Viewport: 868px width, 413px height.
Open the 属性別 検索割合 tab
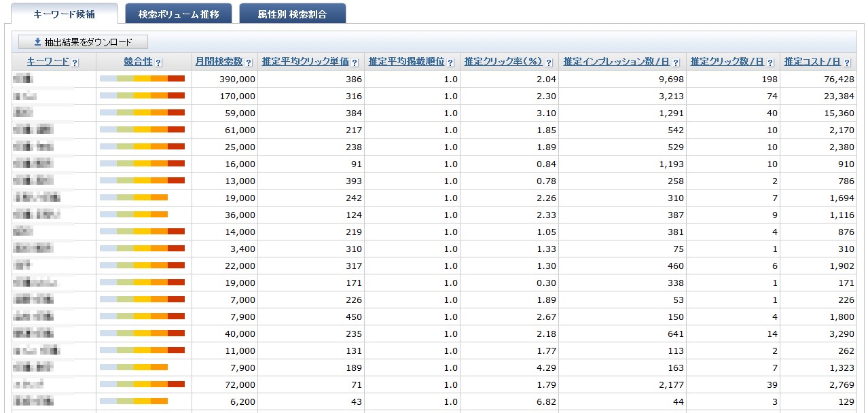(293, 14)
